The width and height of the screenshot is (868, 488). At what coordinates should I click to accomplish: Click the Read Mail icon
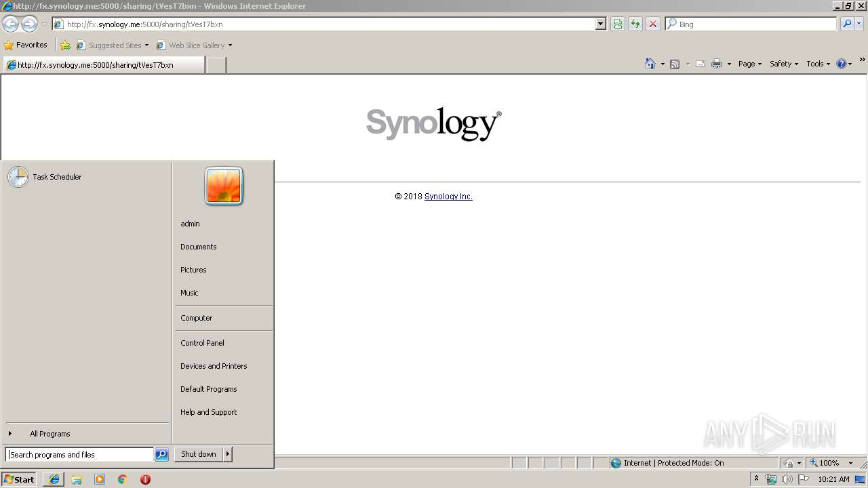(x=701, y=64)
